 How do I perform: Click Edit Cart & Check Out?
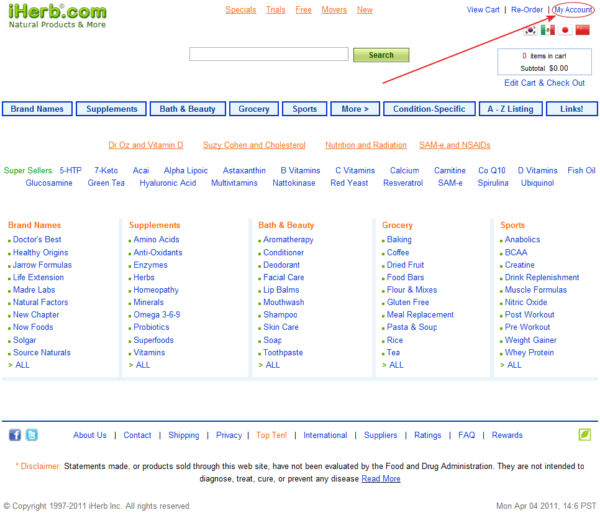(544, 83)
